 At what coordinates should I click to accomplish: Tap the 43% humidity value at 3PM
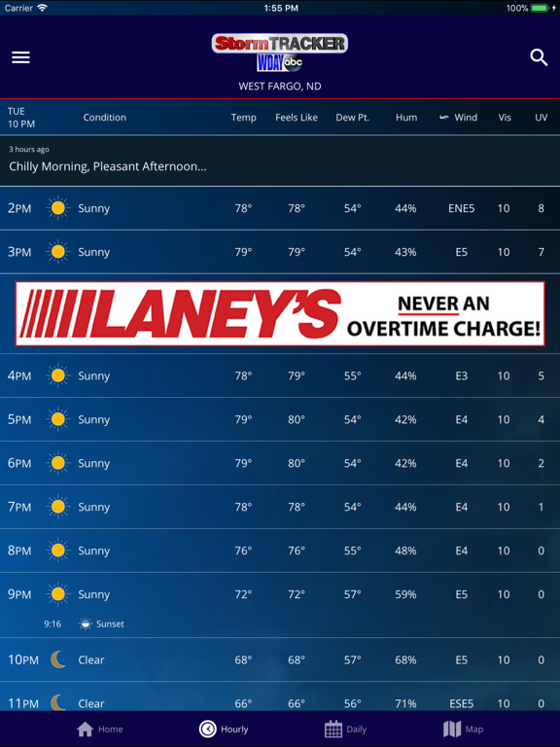click(405, 252)
